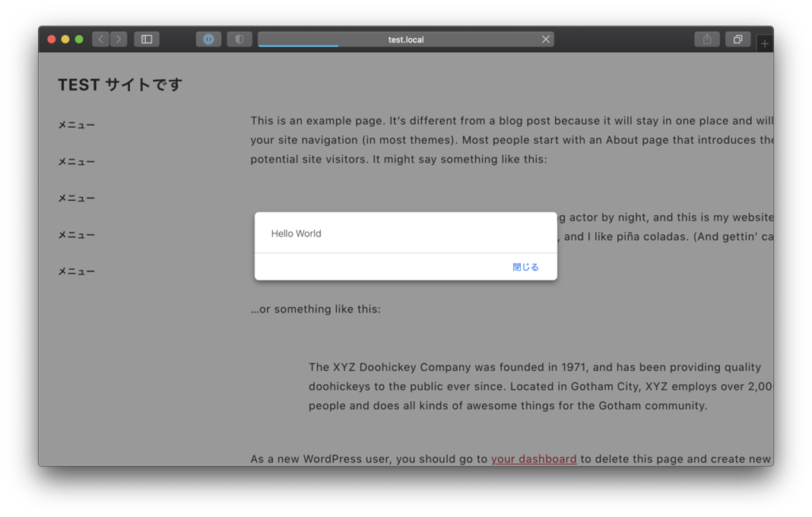812x517 pixels.
Task: Click the green fullscreen window button
Action: click(x=79, y=40)
